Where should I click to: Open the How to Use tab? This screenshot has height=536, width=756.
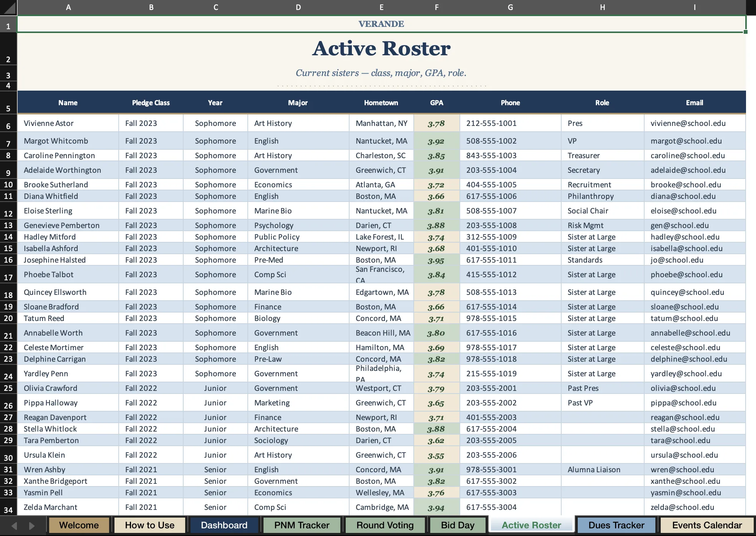tap(150, 525)
